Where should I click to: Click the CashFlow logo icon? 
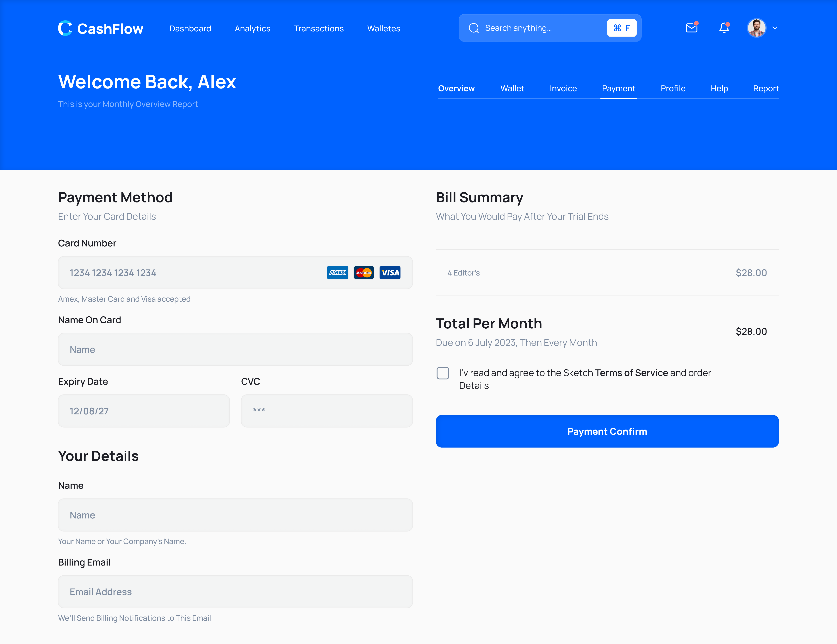click(x=65, y=28)
